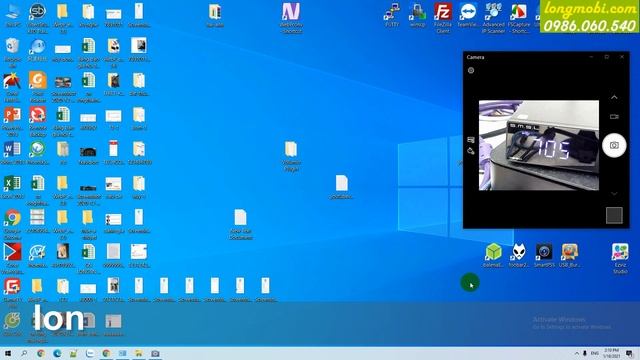Image resolution: width=640 pixels, height=360 pixels.
Task: Select the PuTTY desktop shortcut
Action: pos(392,15)
